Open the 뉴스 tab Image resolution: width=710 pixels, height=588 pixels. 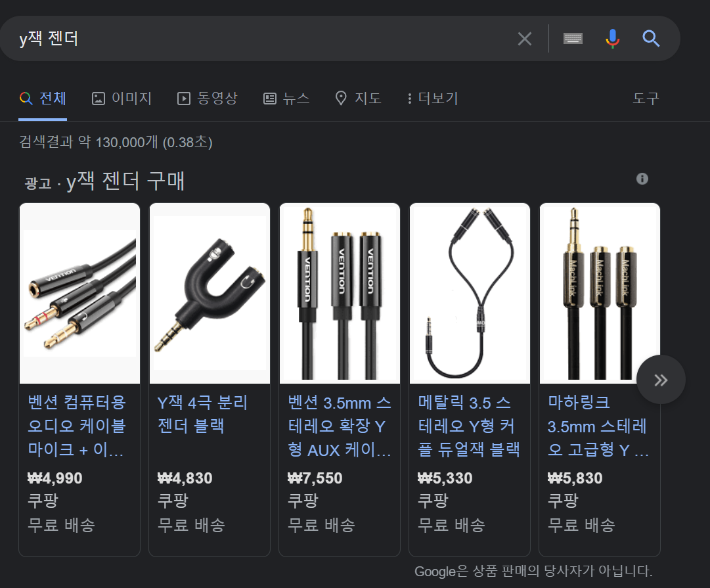pos(286,99)
